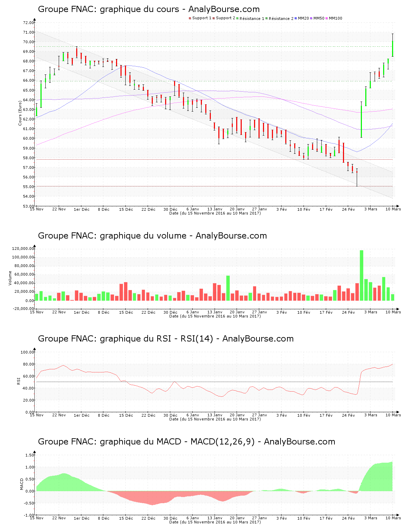412x532 pixels.
Task: Click the date range caption under the MACD chart
Action: pos(215,522)
